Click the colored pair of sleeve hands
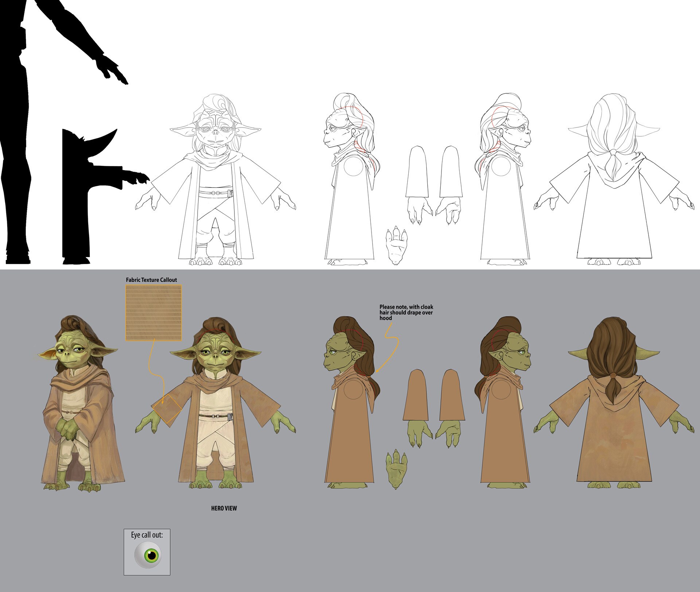The height and width of the screenshot is (592, 700). click(434, 408)
